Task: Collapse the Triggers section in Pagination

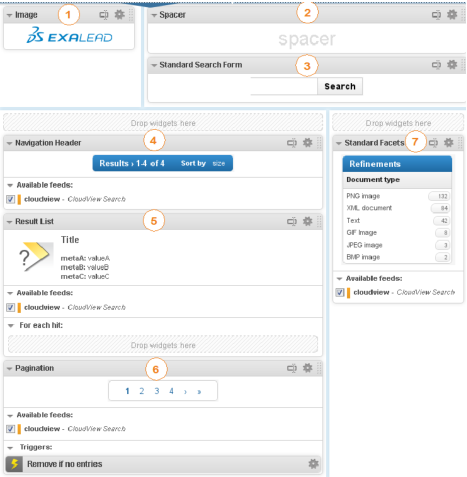Action: click(x=10, y=448)
